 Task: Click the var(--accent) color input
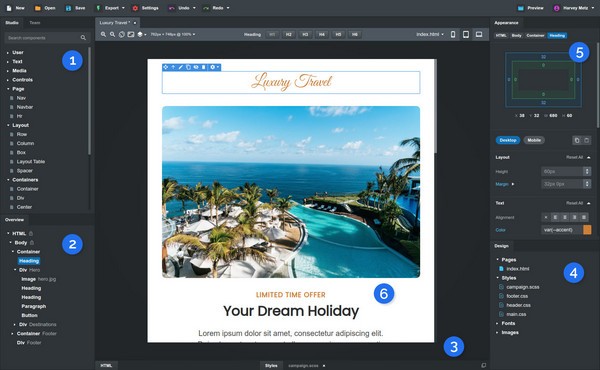562,230
